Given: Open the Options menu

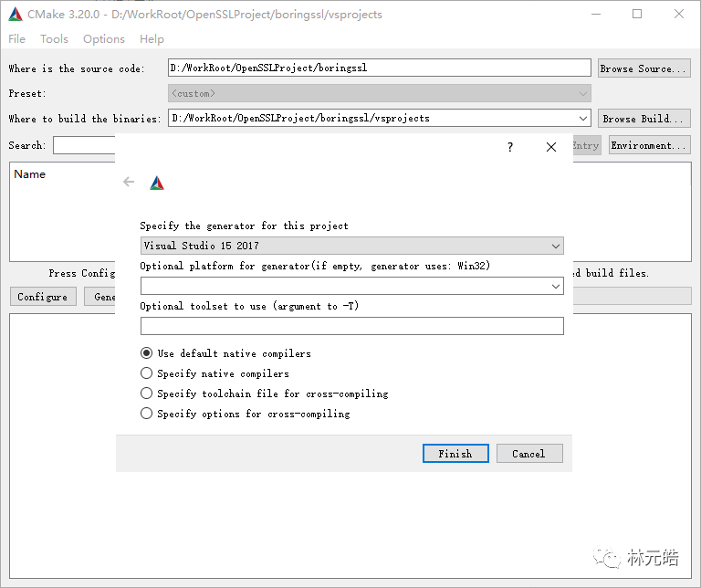Looking at the screenshot, I should pos(104,39).
